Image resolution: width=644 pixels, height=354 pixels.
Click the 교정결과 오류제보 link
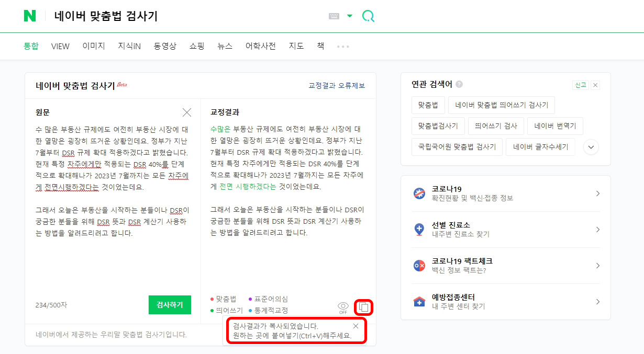(337, 86)
